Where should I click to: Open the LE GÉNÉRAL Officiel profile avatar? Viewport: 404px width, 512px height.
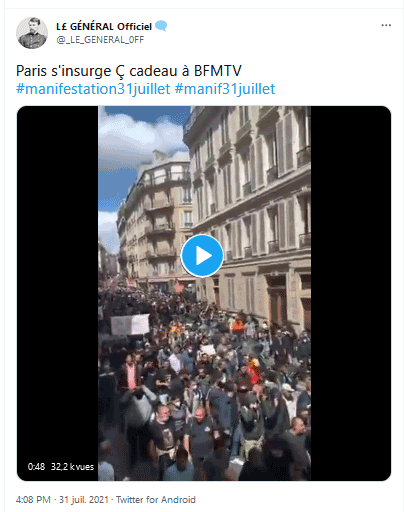(32, 33)
